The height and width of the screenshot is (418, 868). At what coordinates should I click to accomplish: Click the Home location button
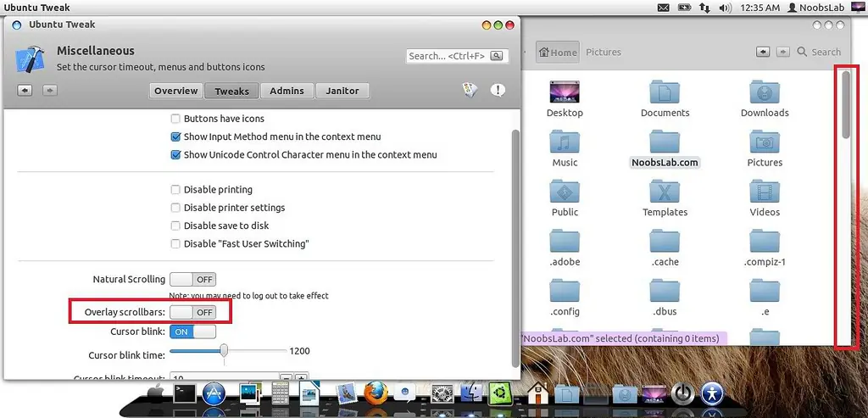558,52
